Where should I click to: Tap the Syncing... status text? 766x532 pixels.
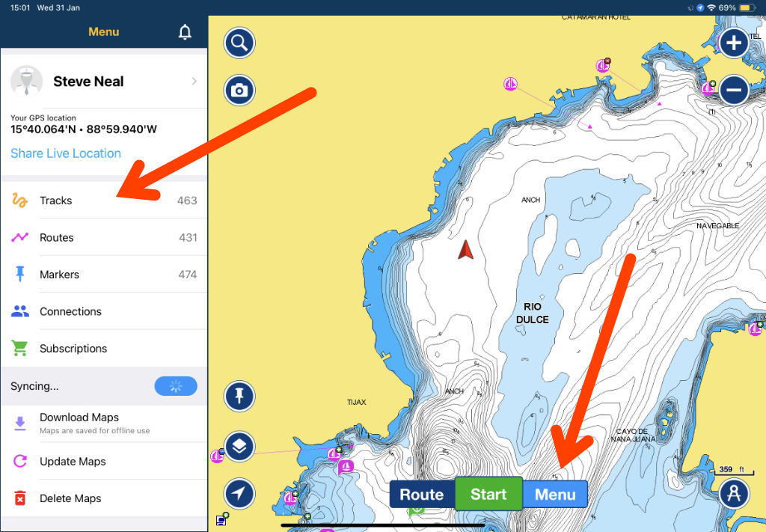[x=34, y=386]
